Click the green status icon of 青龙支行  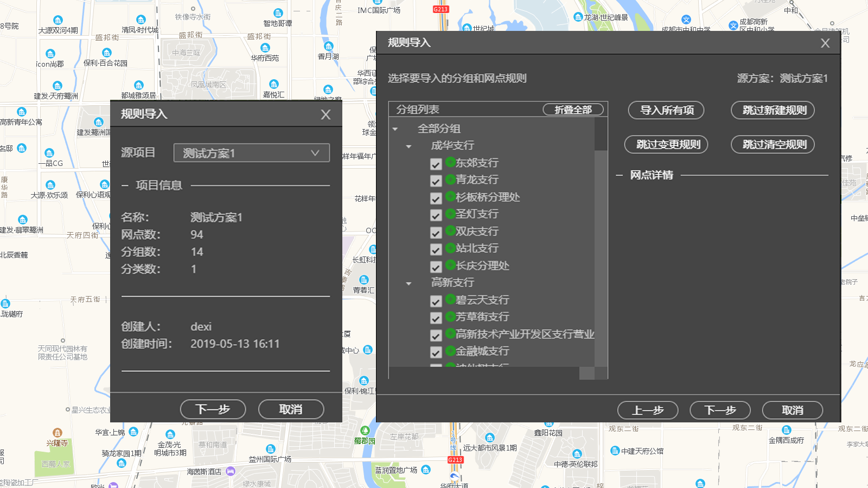[x=450, y=178]
